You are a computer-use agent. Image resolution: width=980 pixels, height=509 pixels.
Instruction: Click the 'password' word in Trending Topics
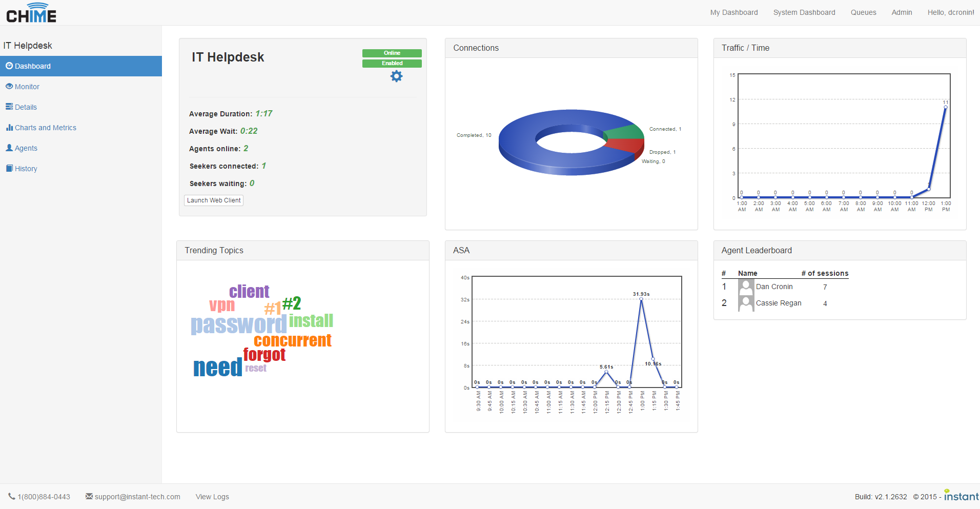pos(239,324)
